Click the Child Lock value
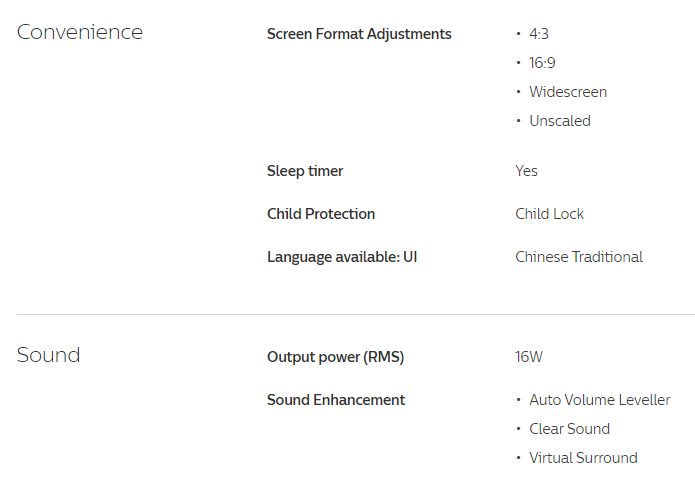 point(549,214)
